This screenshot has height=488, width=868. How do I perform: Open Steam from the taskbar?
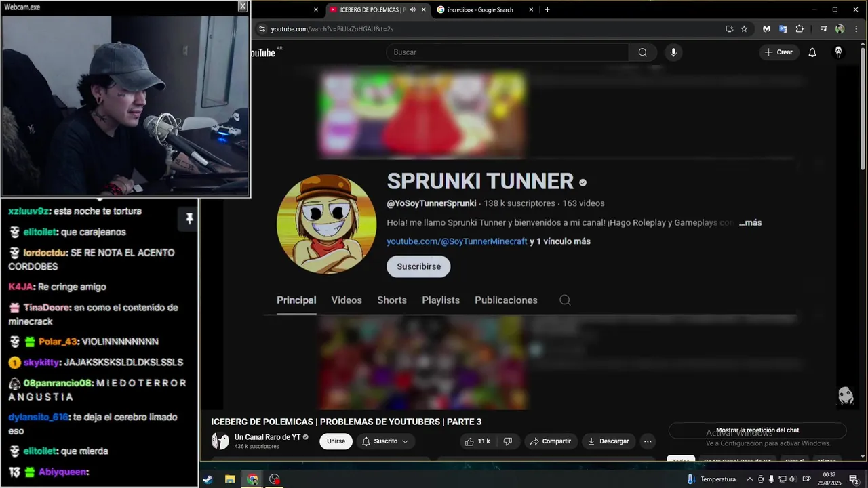point(208,479)
